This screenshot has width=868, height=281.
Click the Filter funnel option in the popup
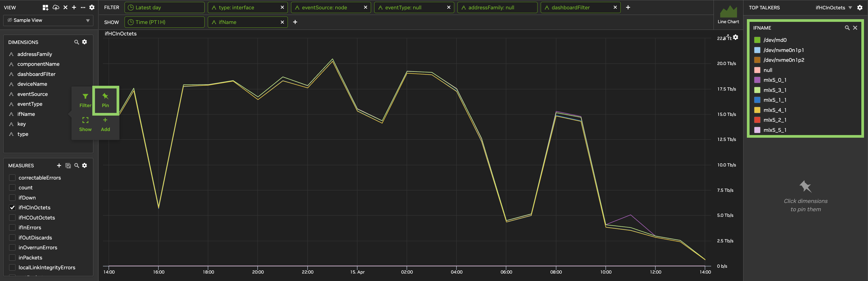(x=85, y=101)
